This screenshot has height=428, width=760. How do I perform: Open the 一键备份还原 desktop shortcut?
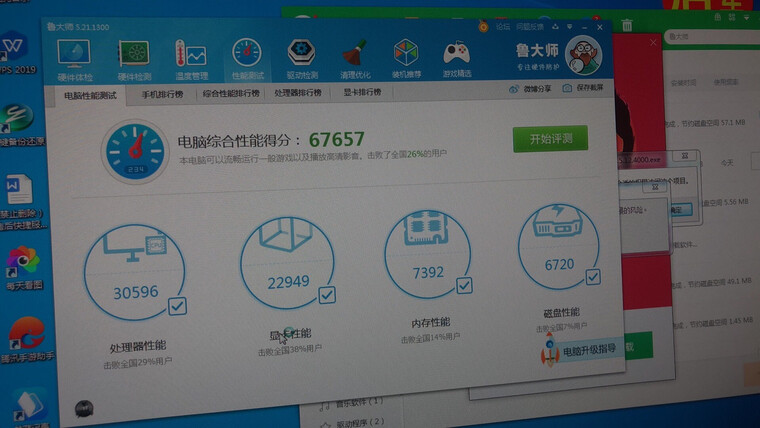(x=17, y=124)
